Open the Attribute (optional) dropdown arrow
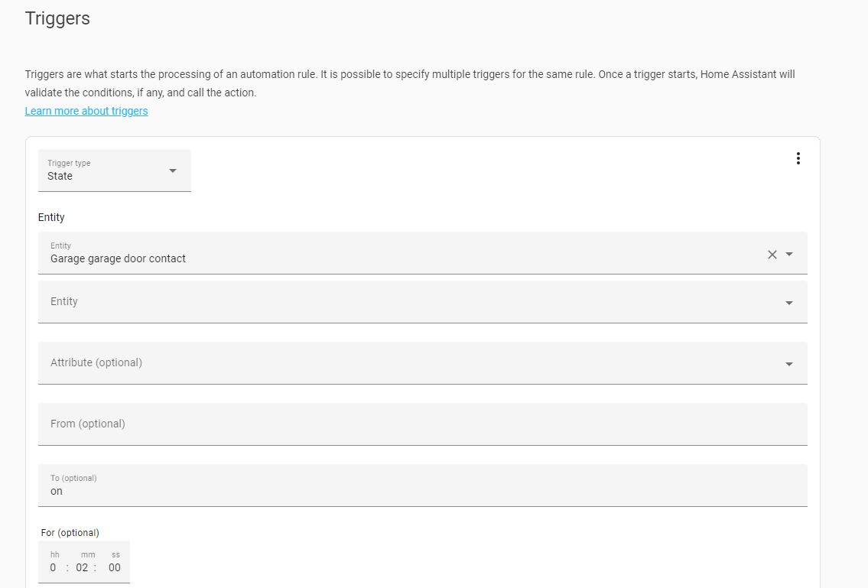 789,364
